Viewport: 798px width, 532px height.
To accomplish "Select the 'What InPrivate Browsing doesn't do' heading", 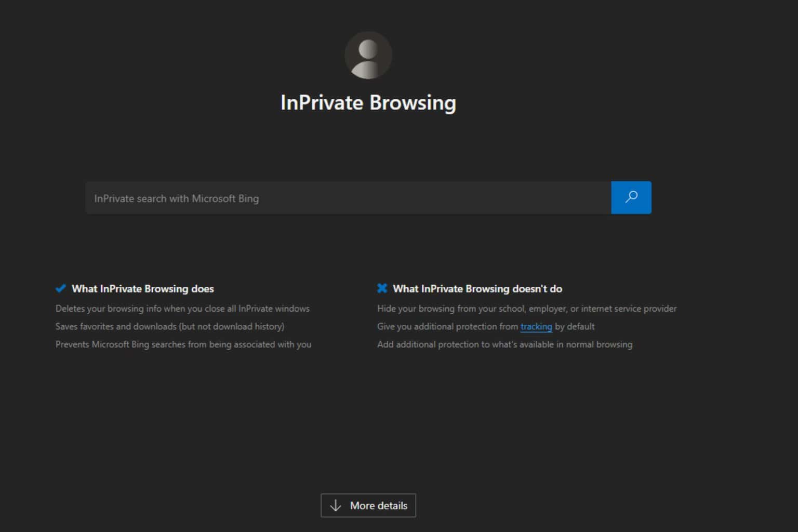I will [x=477, y=289].
